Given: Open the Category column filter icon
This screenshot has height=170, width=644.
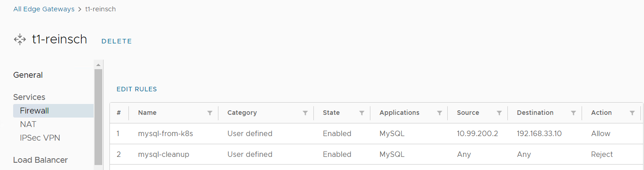Looking at the screenshot, I should 305,113.
